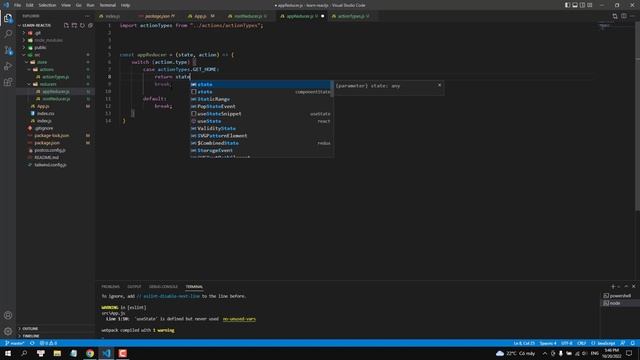Collapse all folders in Explorer
Screen dimensions: 640x360
90,25
